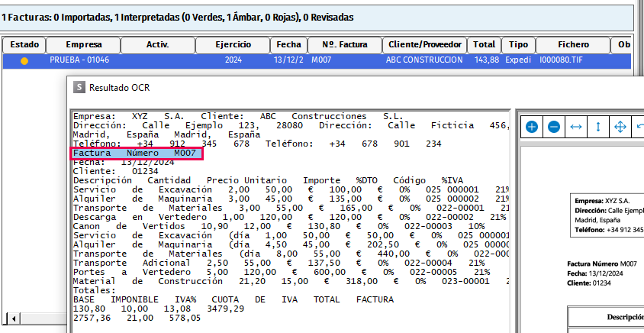Sort by Total column header
This screenshot has width=644, height=333.
pos(485,45)
